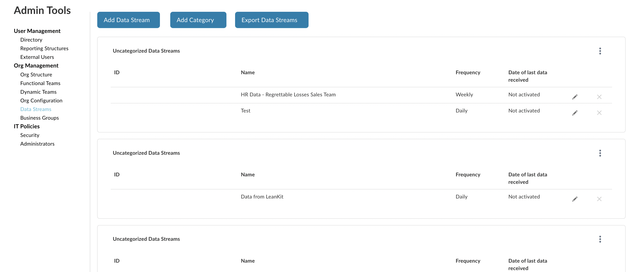This screenshot has height=272, width=644.
Task: Go to Reporting Structures
Action: coord(44,48)
